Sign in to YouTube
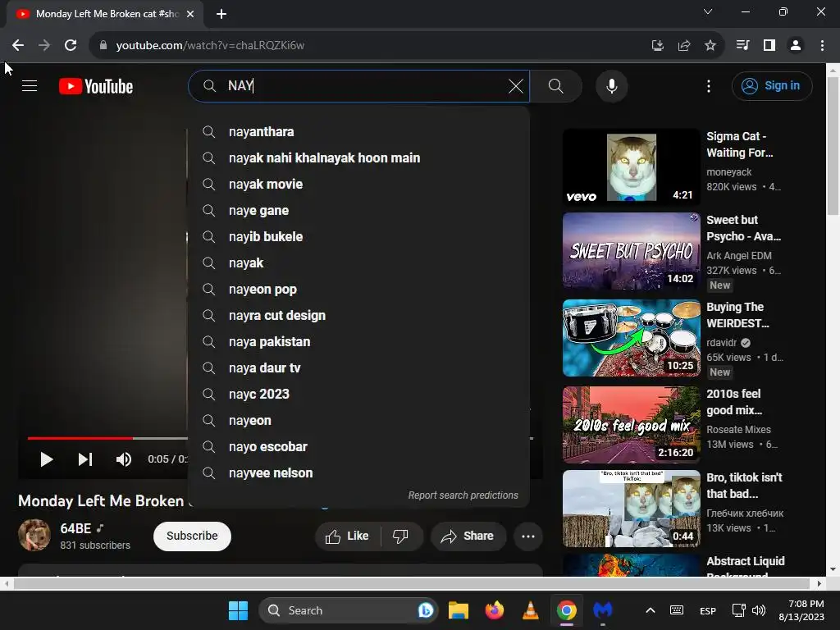 coord(771,85)
